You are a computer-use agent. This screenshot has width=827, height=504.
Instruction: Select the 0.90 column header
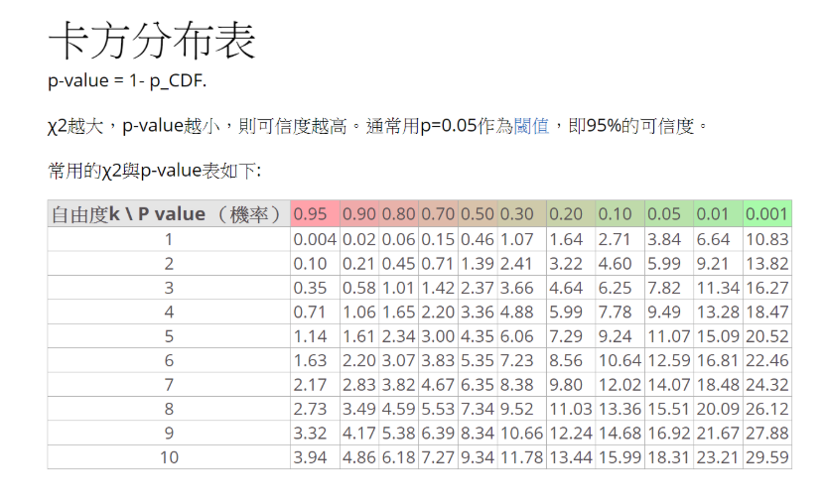(x=359, y=214)
